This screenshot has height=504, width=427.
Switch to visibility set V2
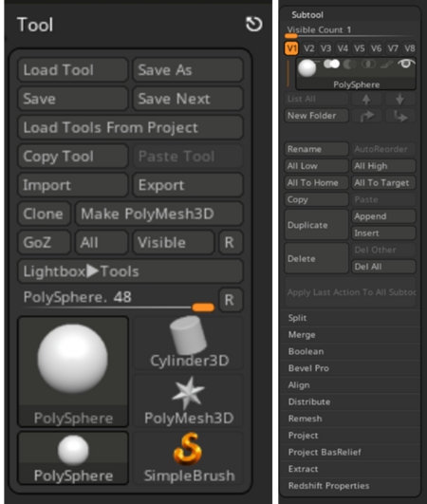click(x=308, y=48)
